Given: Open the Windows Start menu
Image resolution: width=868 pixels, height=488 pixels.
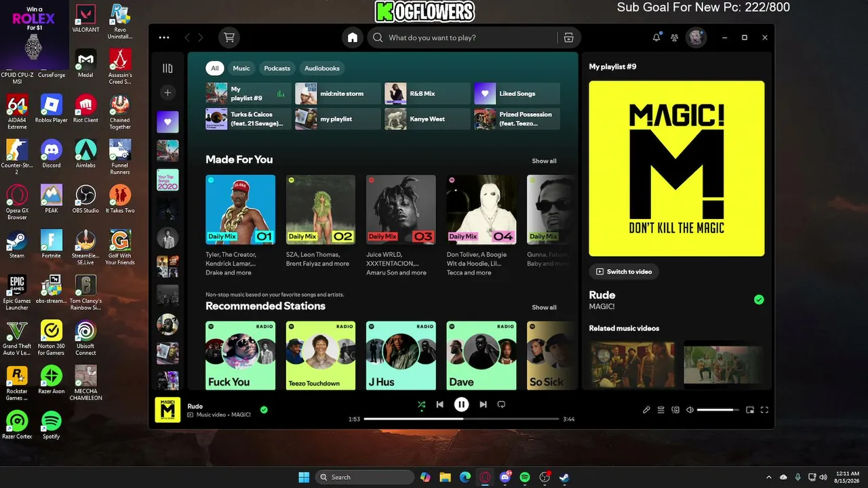Looking at the screenshot, I should [304, 477].
